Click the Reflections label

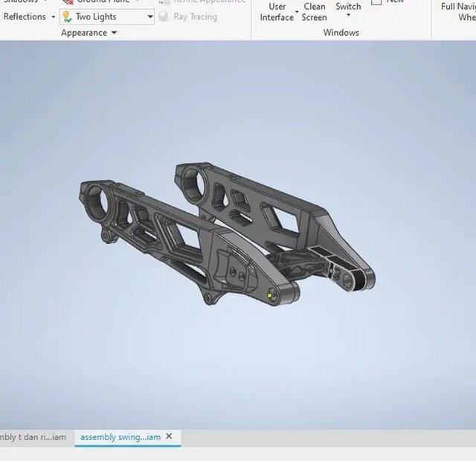(25, 16)
